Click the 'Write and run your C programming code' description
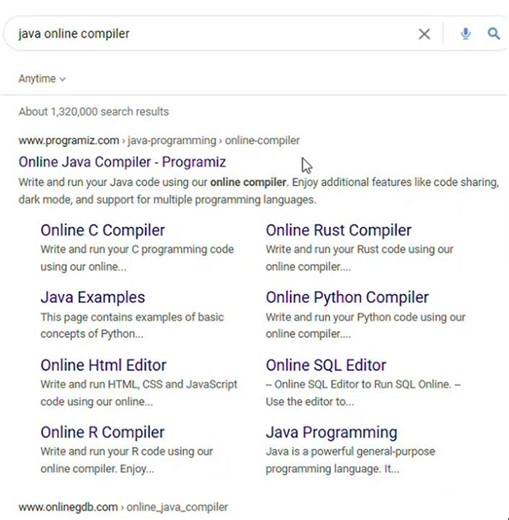 (x=137, y=258)
